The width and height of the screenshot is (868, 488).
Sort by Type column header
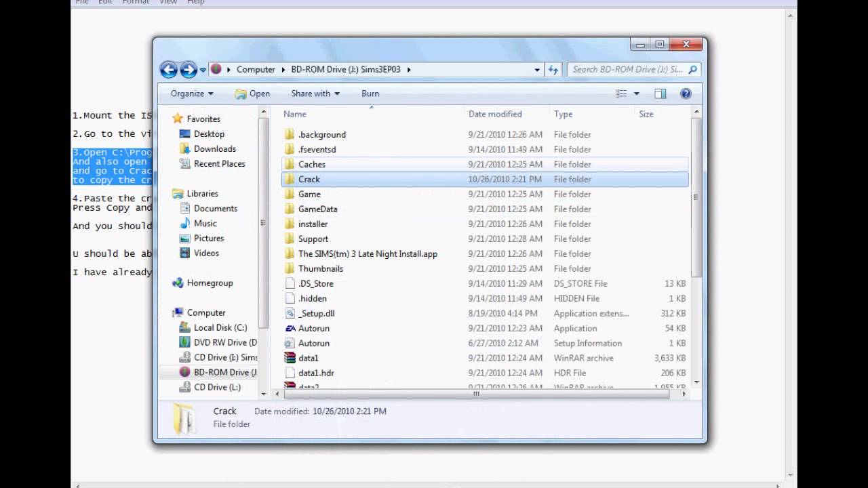pyautogui.click(x=563, y=114)
